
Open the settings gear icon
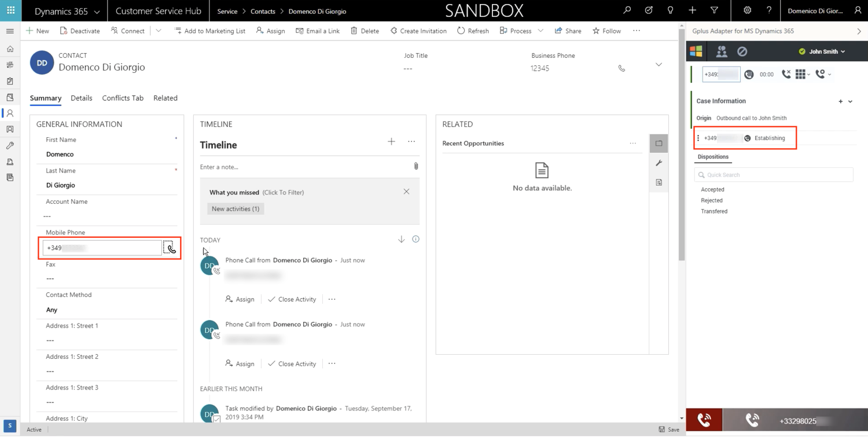[x=747, y=10]
